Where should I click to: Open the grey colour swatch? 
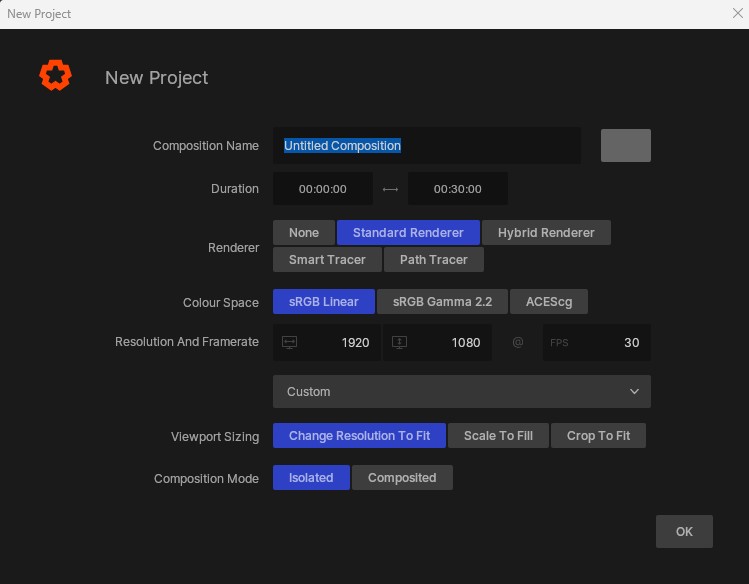(x=625, y=146)
